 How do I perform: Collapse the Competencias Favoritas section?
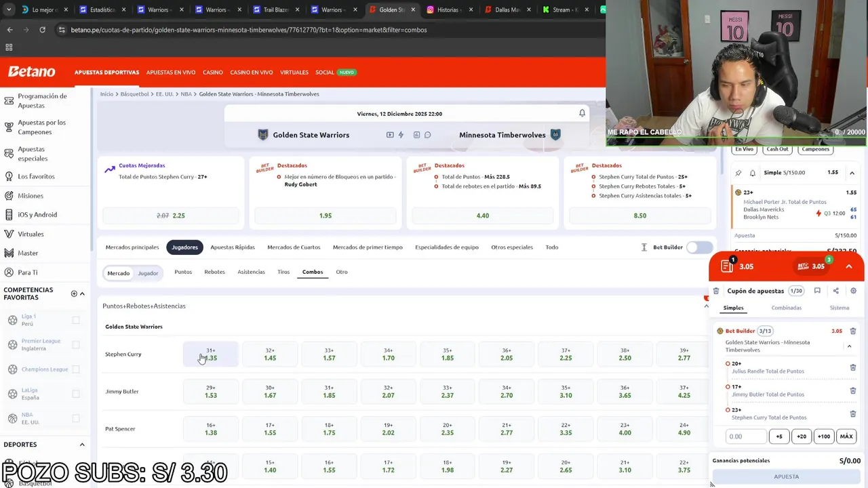point(82,293)
